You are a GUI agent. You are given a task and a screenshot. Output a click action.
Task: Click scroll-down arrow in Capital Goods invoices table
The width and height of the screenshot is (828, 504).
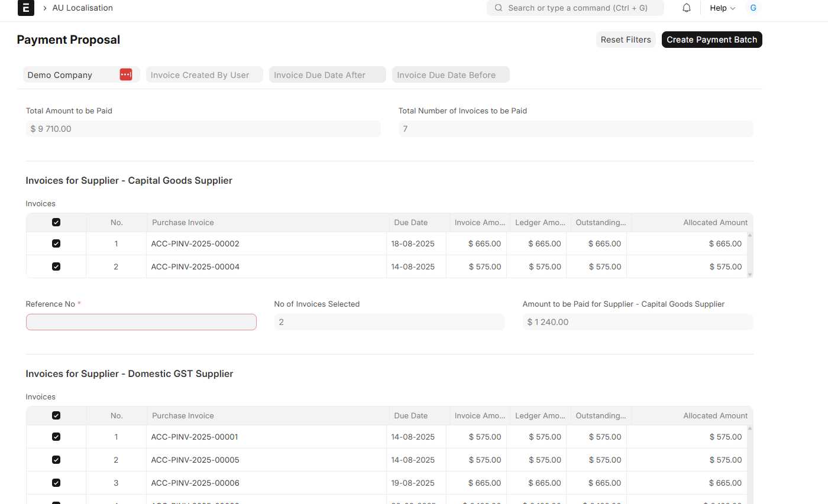tap(750, 274)
